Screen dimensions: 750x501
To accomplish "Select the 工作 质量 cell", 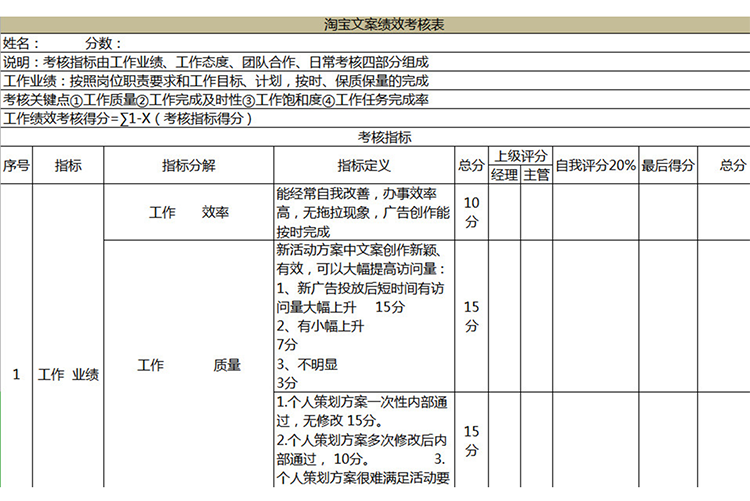I will pos(188,365).
